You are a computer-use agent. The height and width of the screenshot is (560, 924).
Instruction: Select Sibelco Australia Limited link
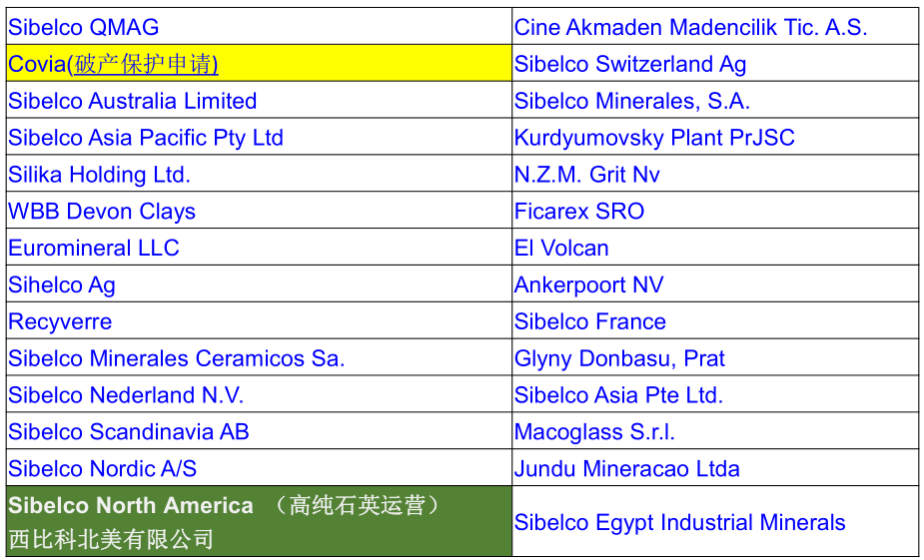[x=133, y=101]
